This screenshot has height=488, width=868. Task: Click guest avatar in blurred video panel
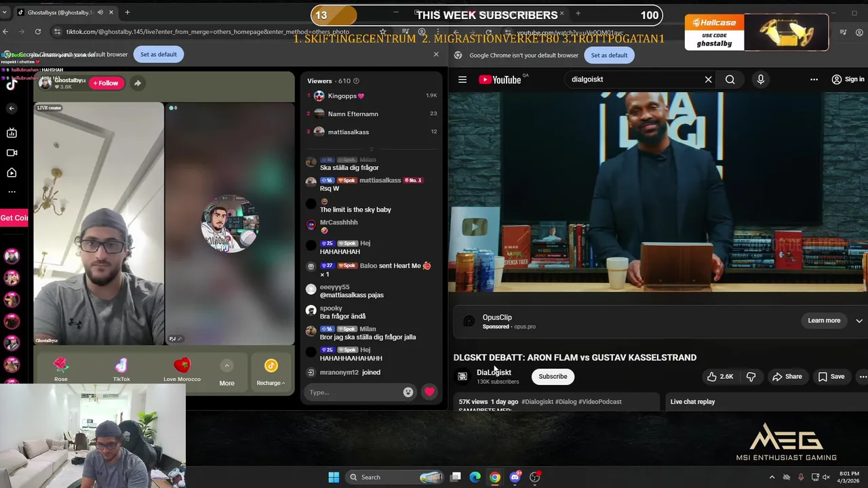(x=230, y=224)
